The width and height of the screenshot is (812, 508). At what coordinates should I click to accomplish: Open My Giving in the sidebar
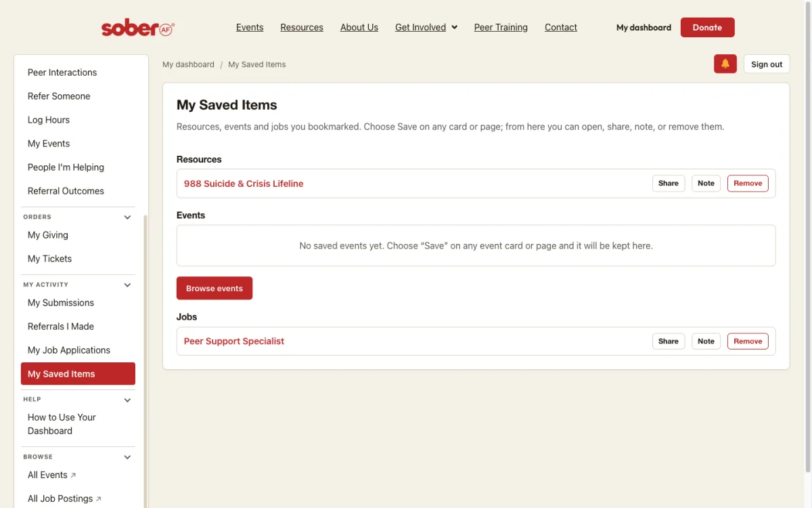[78, 235]
